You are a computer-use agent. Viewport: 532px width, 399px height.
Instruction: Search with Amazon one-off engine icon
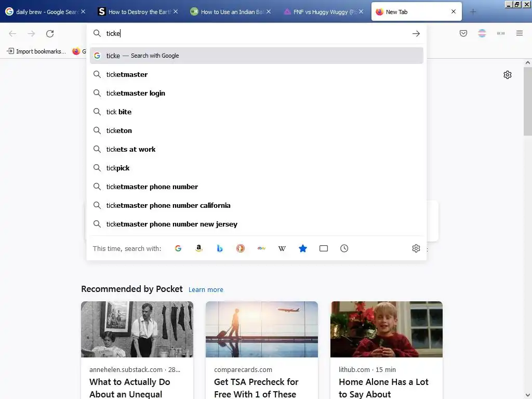(x=199, y=248)
